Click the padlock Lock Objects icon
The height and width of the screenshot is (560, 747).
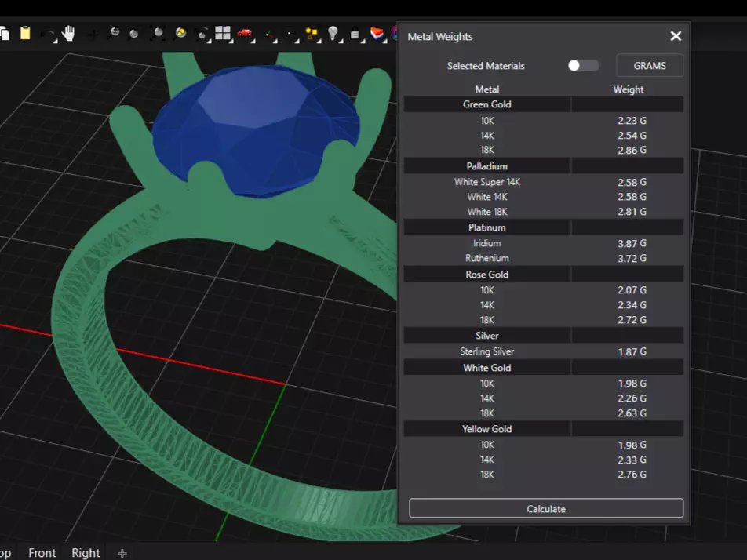click(x=355, y=34)
